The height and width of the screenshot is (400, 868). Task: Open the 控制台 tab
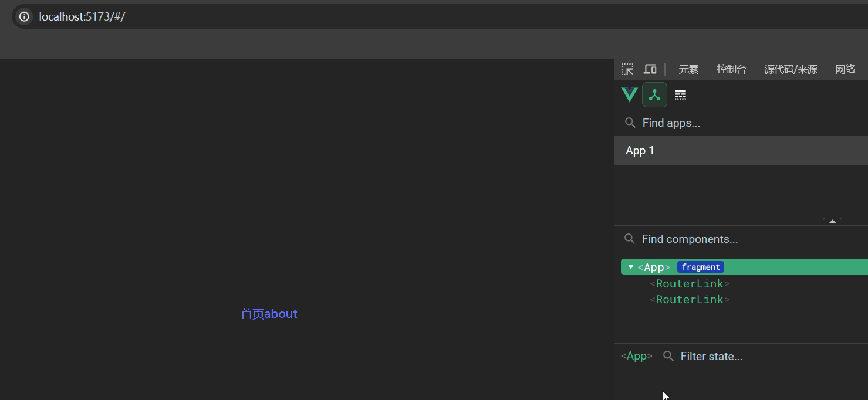731,69
